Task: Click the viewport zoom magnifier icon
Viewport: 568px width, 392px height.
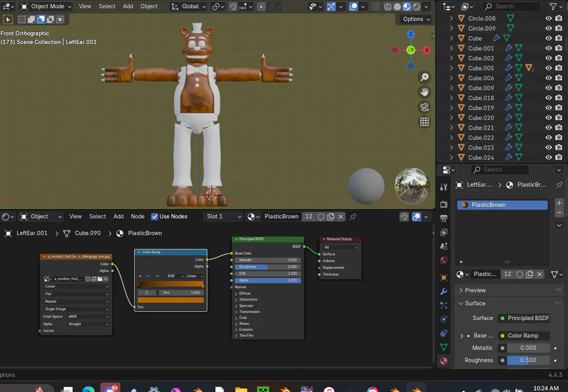Action: pos(424,77)
